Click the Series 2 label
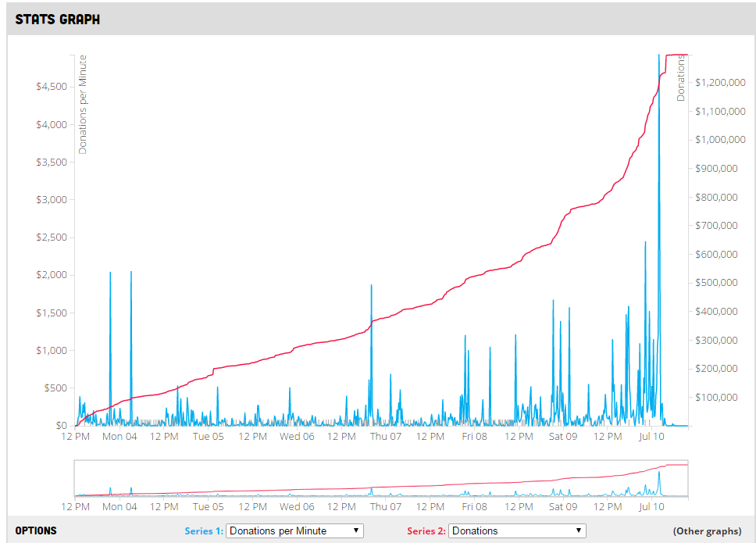The image size is (756, 543). [426, 531]
